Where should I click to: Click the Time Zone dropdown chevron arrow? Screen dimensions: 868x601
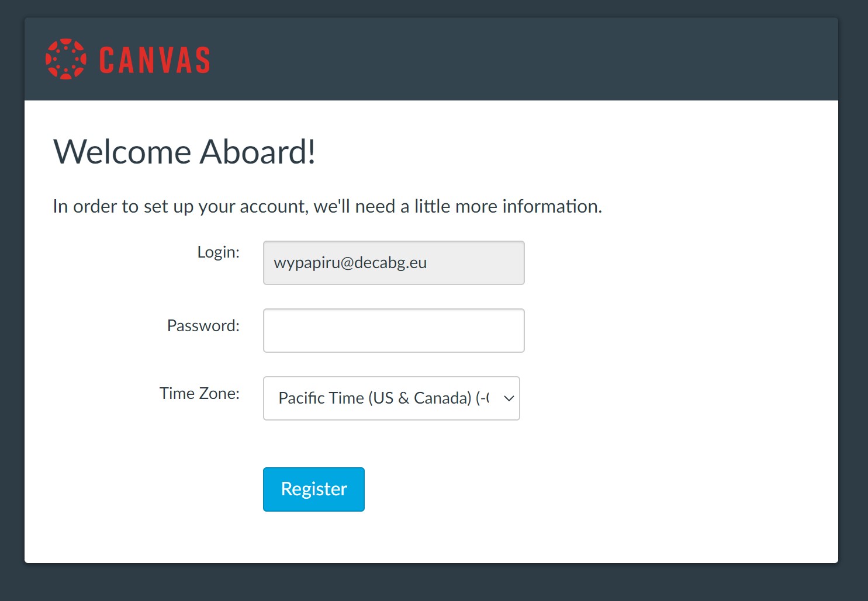tap(509, 398)
